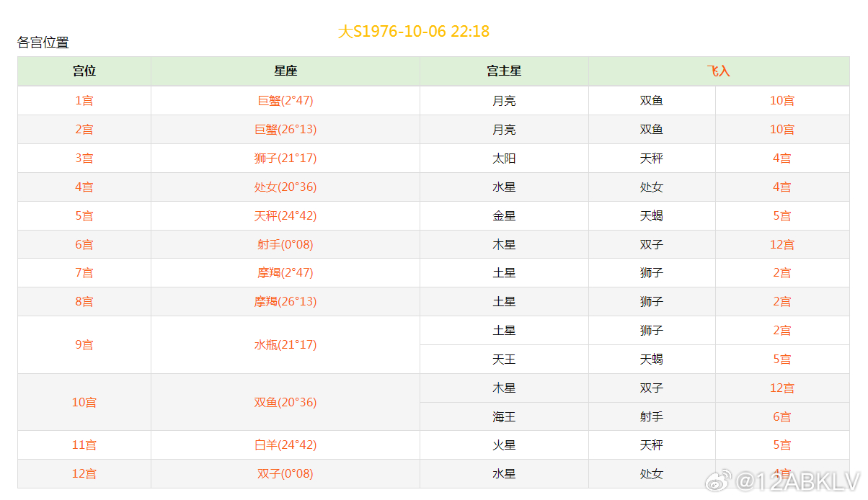Image resolution: width=868 pixels, height=500 pixels.
Task: Click 天蝎 beside 天王 in the 9宫 row
Action: click(x=652, y=360)
